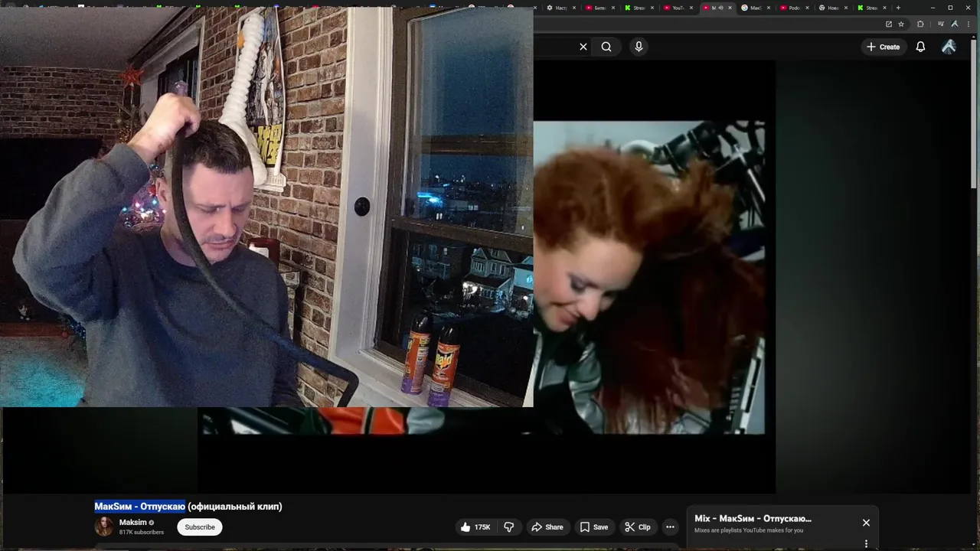Close the Mix playlist panel

(866, 523)
